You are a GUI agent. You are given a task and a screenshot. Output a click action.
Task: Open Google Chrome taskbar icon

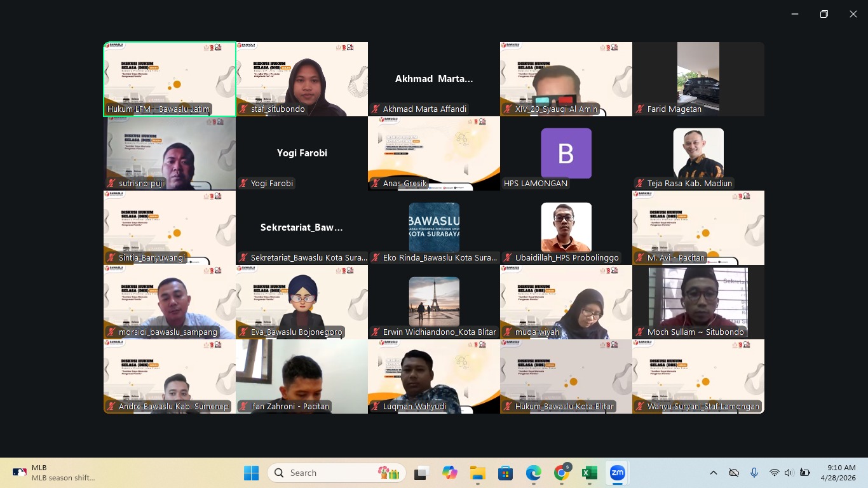(561, 473)
